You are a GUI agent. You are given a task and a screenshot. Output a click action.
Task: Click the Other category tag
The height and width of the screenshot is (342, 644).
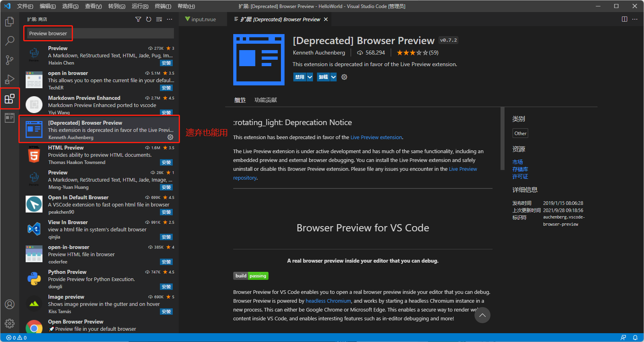tap(520, 133)
